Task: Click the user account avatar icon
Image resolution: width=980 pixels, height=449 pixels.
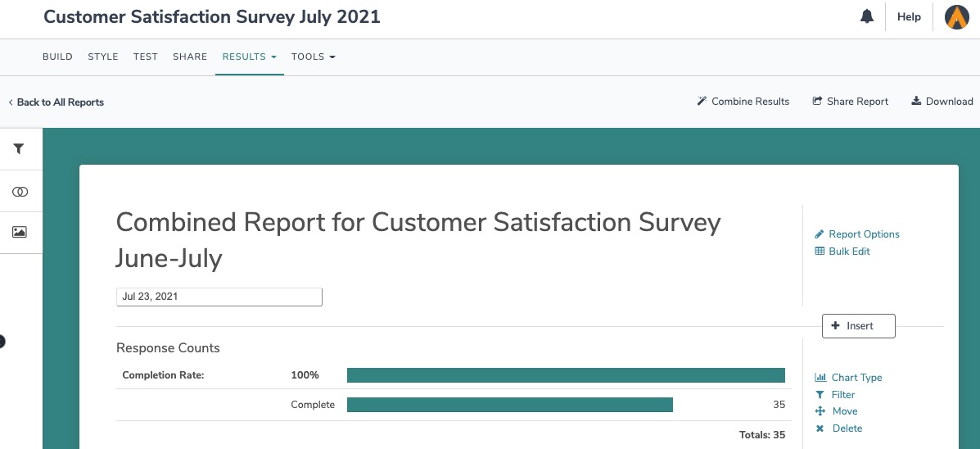Action: pos(956,17)
